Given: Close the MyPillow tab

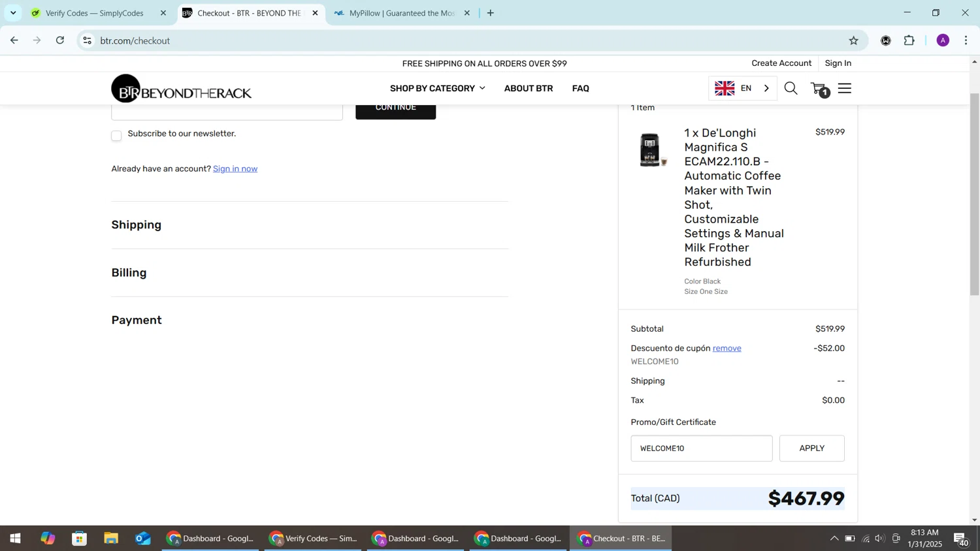Looking at the screenshot, I should click(x=466, y=13).
